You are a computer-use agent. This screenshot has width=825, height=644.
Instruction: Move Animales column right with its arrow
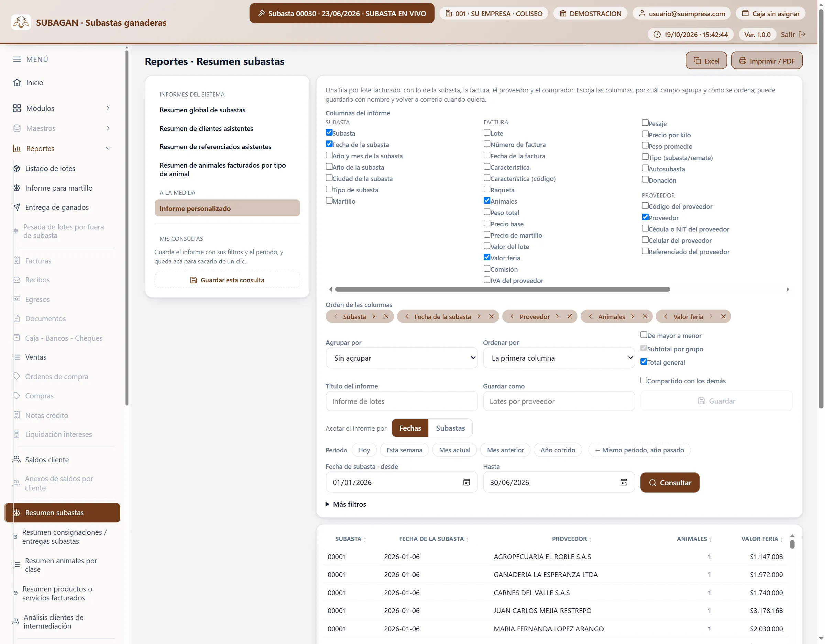(633, 316)
